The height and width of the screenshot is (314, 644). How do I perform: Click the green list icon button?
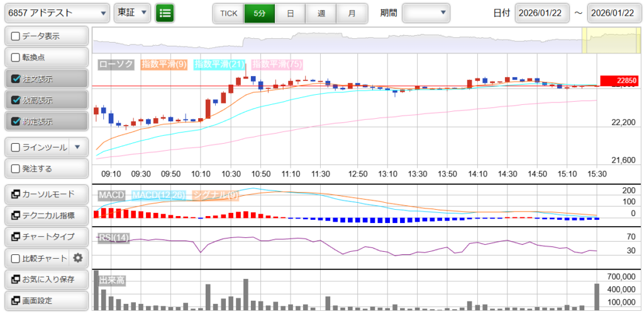pos(165,13)
